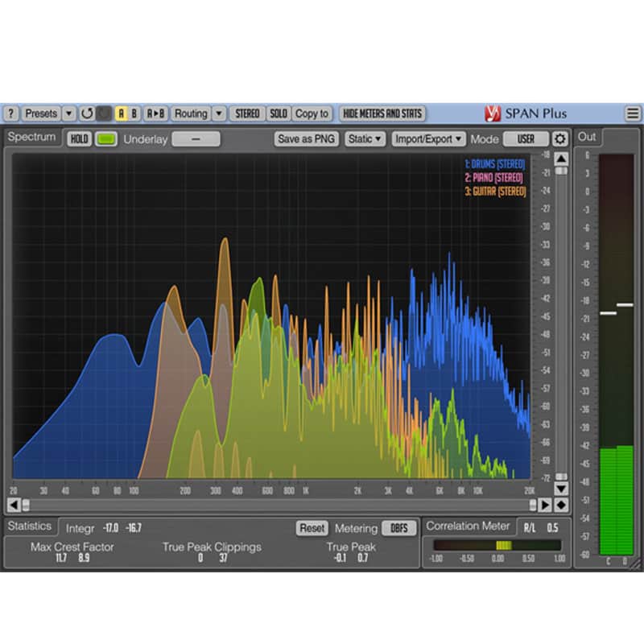644x644 pixels.
Task: Click the vertical range slider top handle
Action: 561,171
